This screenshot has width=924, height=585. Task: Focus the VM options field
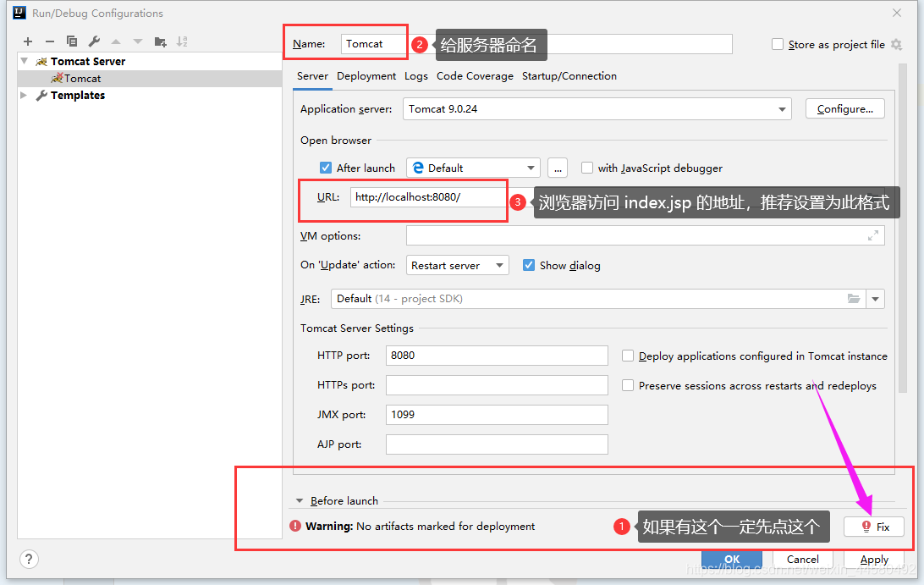(x=646, y=235)
